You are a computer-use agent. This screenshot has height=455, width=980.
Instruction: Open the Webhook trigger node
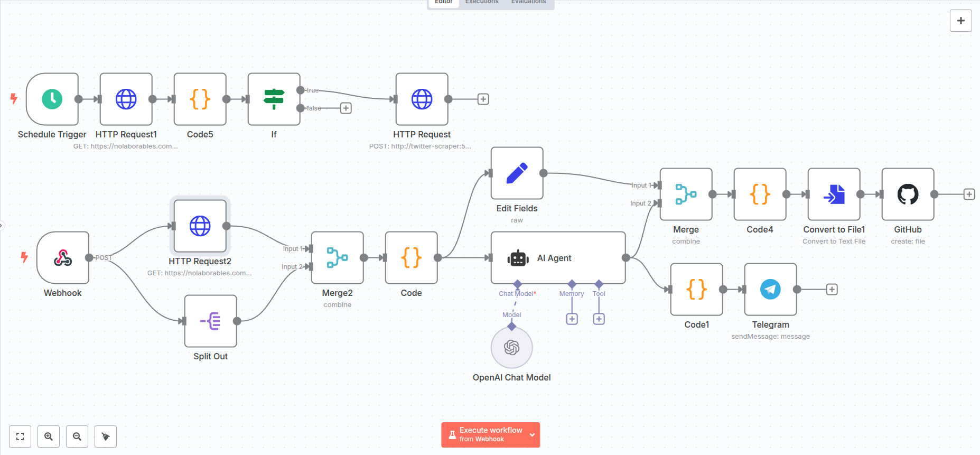pos(63,257)
